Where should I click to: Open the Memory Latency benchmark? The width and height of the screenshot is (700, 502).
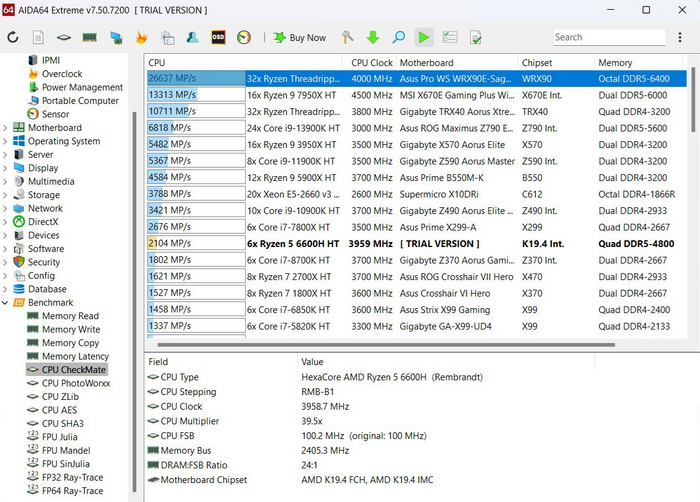pos(75,356)
